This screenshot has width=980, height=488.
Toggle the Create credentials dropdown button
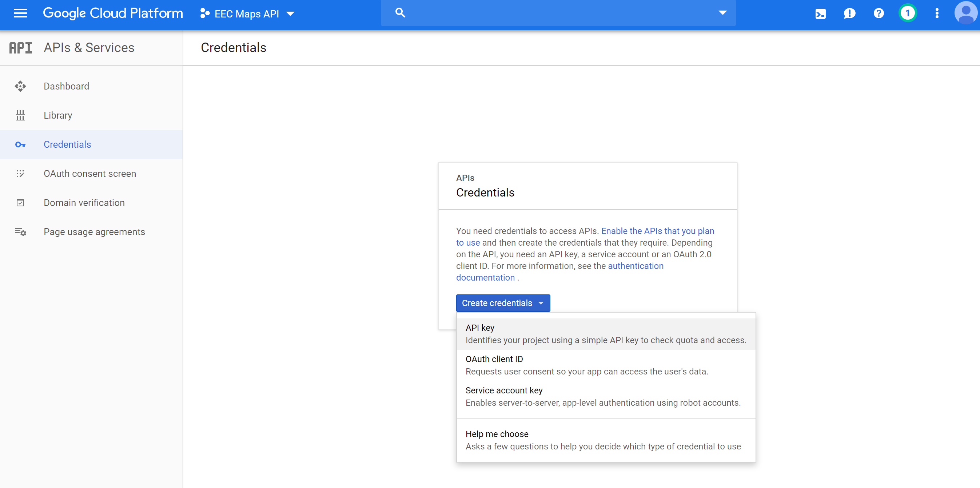503,303
